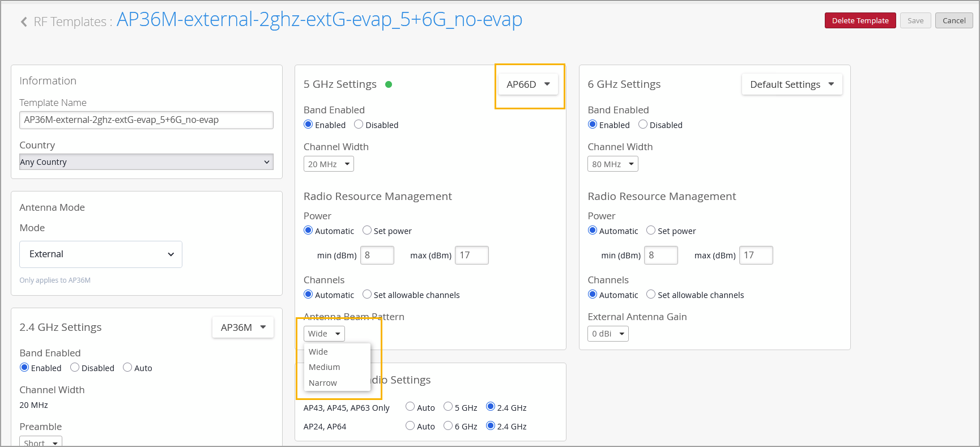This screenshot has width=980, height=447.
Task: Click Delete Template button
Action: tap(860, 20)
